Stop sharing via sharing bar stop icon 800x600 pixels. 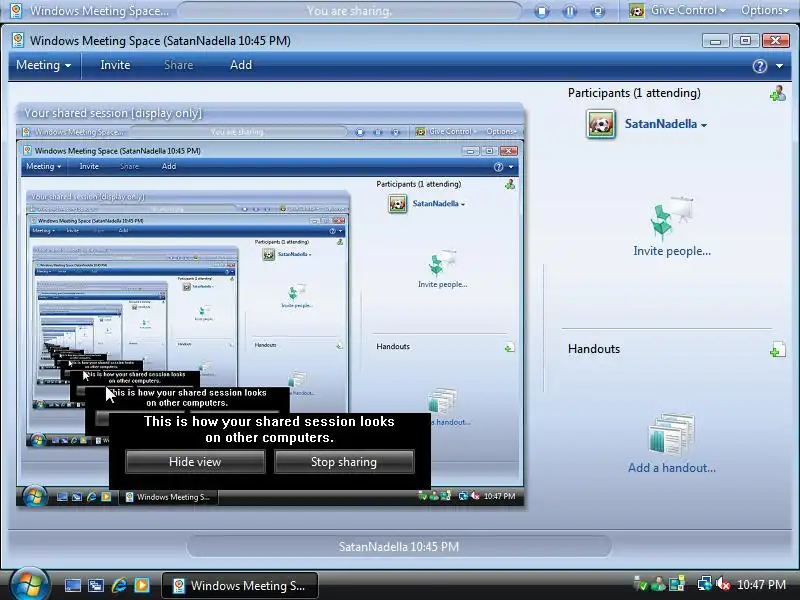click(541, 11)
